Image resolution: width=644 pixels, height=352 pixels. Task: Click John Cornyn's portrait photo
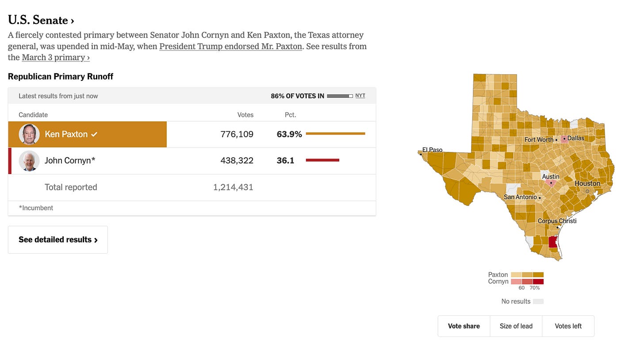tap(29, 161)
